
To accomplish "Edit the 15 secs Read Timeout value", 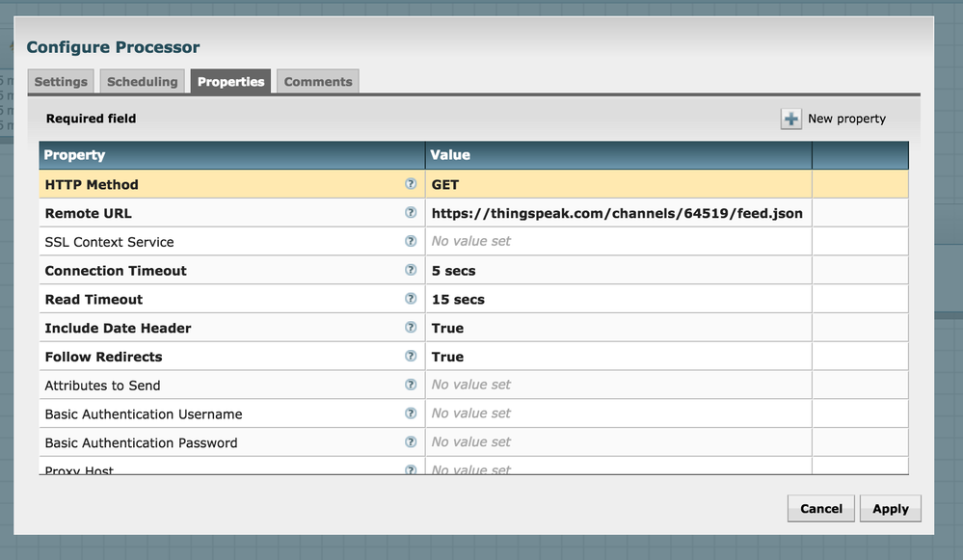I will (x=619, y=299).
